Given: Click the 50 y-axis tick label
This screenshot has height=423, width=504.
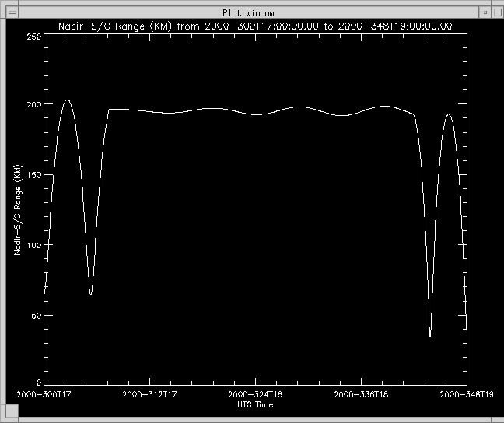Looking at the screenshot, I should (36, 315).
